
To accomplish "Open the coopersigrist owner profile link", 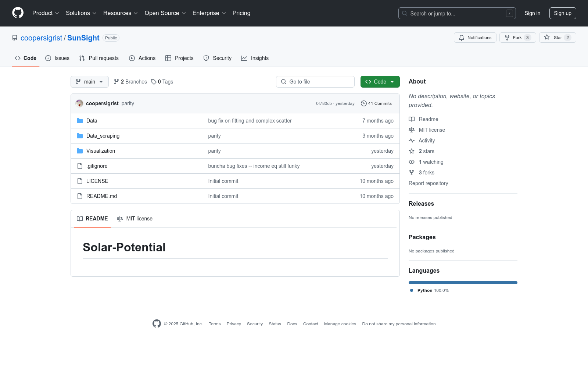I will tap(42, 38).
